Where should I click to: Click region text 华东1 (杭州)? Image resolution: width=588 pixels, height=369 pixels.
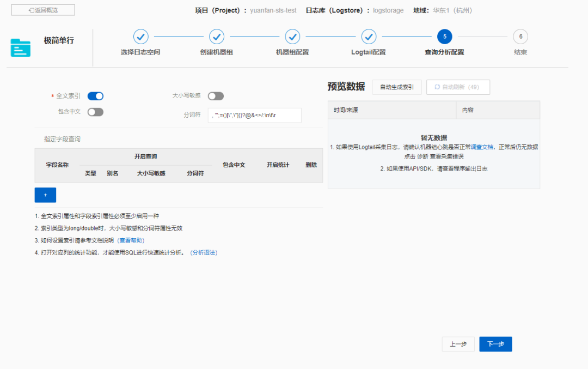pos(452,10)
